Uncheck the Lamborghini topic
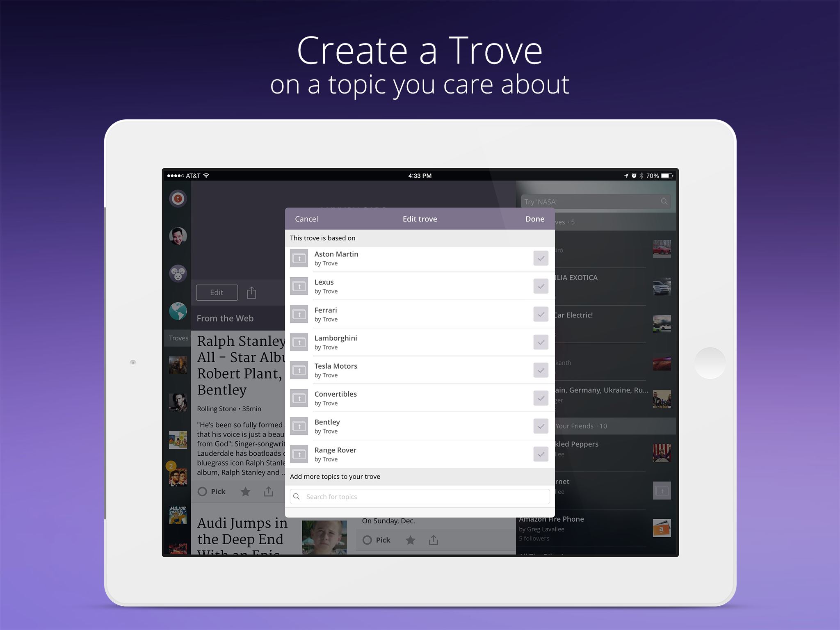 [x=541, y=342]
